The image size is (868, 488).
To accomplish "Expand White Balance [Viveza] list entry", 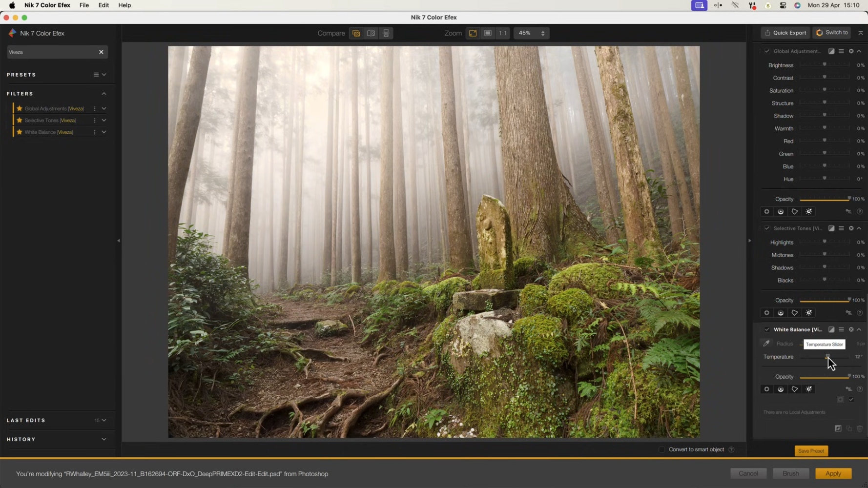I will coord(104,132).
